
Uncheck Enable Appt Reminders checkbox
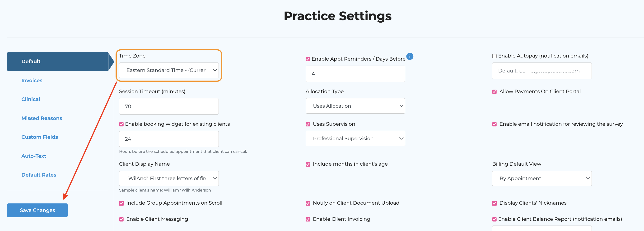tap(308, 59)
